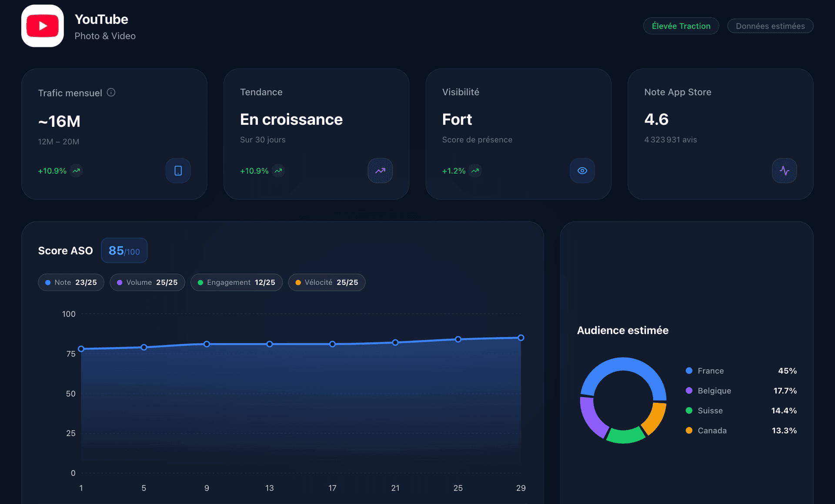Click the Données estimées button
The width and height of the screenshot is (835, 504).
pyautogui.click(x=770, y=26)
